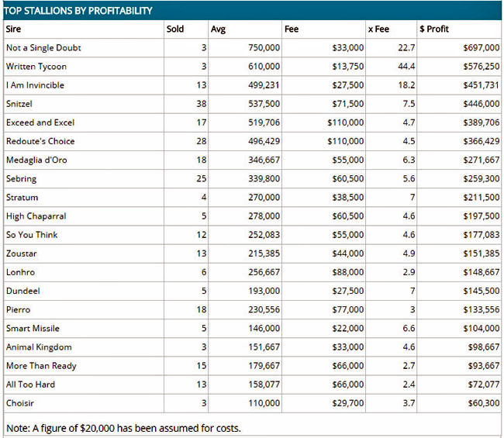Click the $ Profit column header

pos(434,29)
